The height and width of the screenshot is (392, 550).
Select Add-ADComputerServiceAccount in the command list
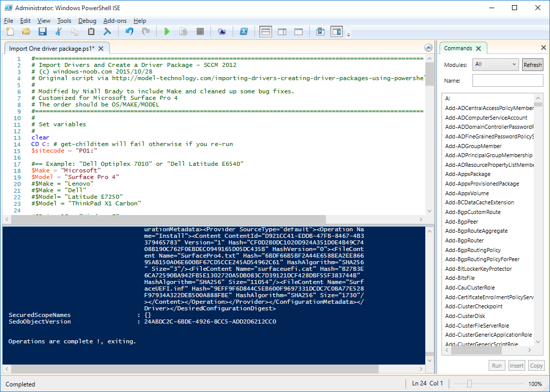click(486, 118)
